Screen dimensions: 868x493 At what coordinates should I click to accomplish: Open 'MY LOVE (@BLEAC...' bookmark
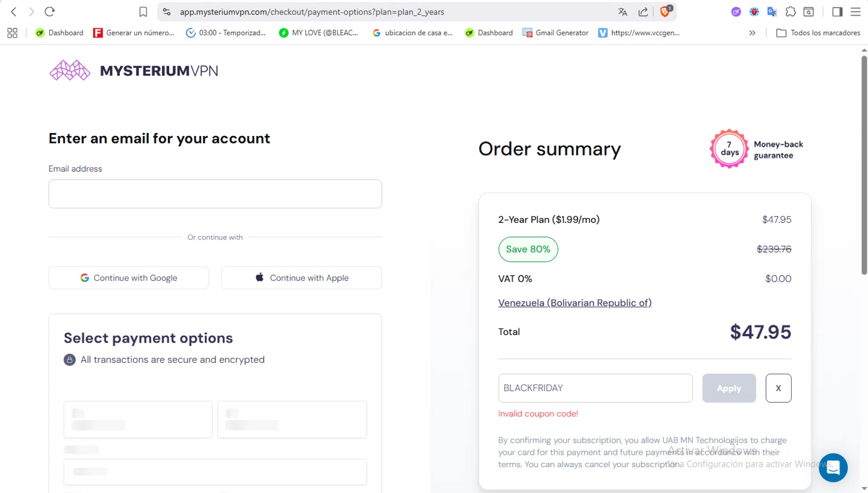tap(319, 33)
